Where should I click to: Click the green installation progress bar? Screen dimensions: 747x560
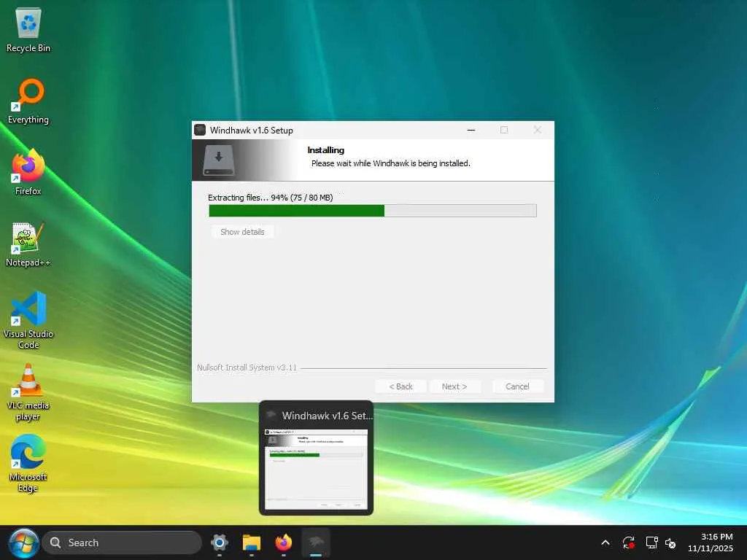tap(373, 211)
